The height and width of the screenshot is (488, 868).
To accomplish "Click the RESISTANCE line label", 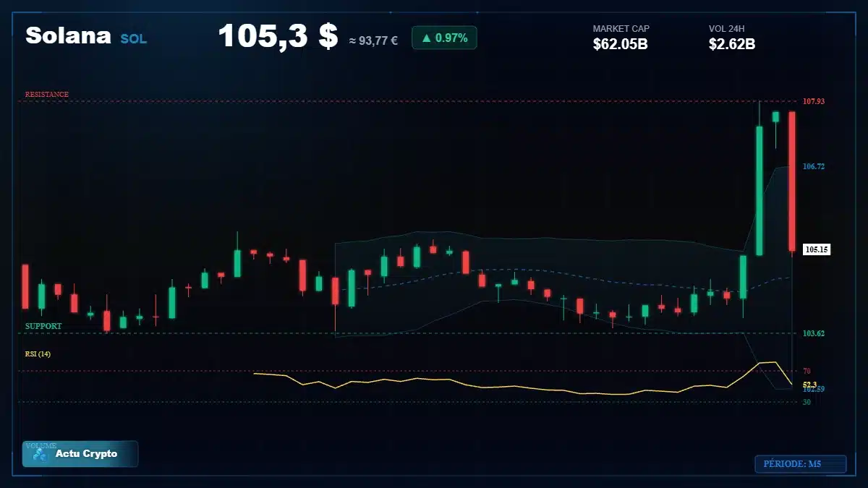I will (47, 95).
